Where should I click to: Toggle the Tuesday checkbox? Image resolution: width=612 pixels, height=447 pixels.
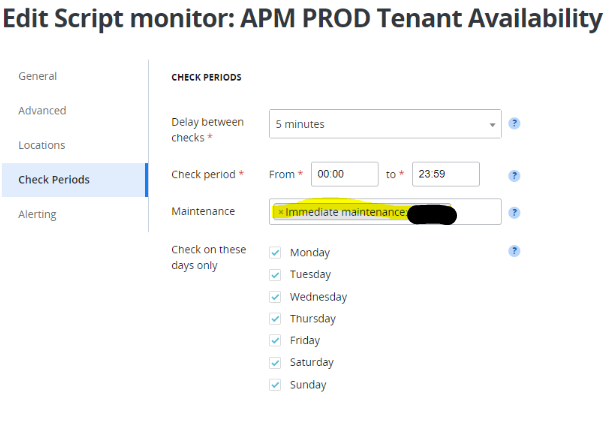click(275, 275)
